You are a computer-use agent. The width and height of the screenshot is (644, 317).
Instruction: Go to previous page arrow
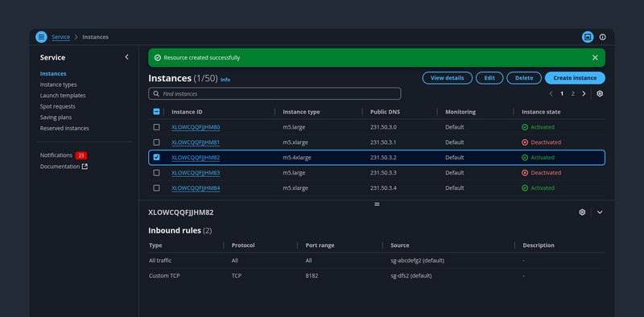point(551,93)
